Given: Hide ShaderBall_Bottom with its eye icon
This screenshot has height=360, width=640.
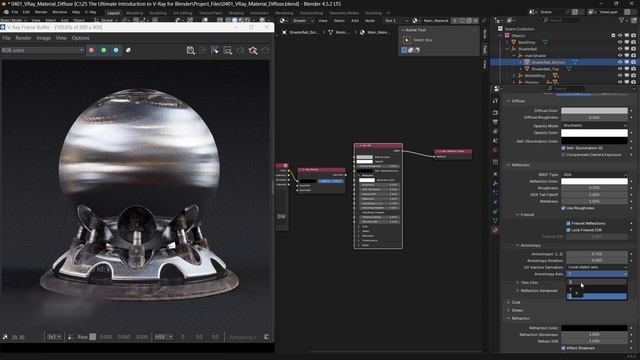Looking at the screenshot, I should point(620,62).
